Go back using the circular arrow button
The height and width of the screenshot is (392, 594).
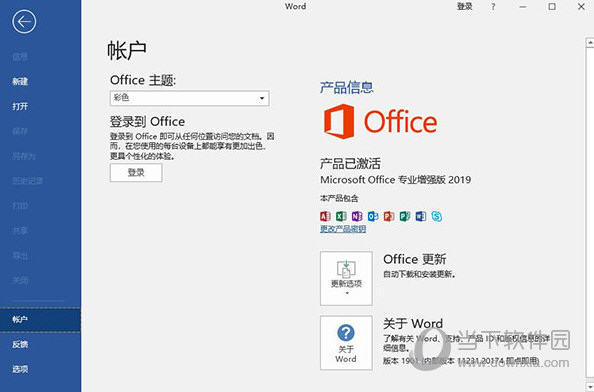coord(24,22)
